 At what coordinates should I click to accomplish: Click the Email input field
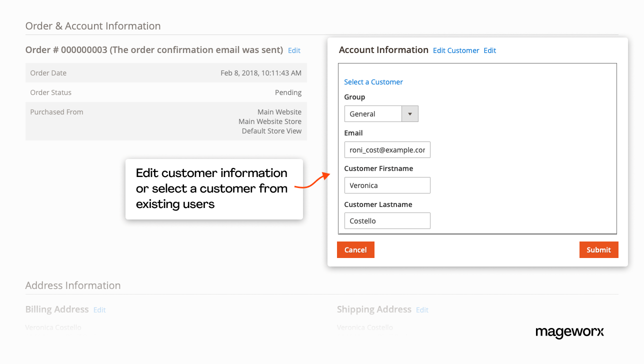point(387,149)
